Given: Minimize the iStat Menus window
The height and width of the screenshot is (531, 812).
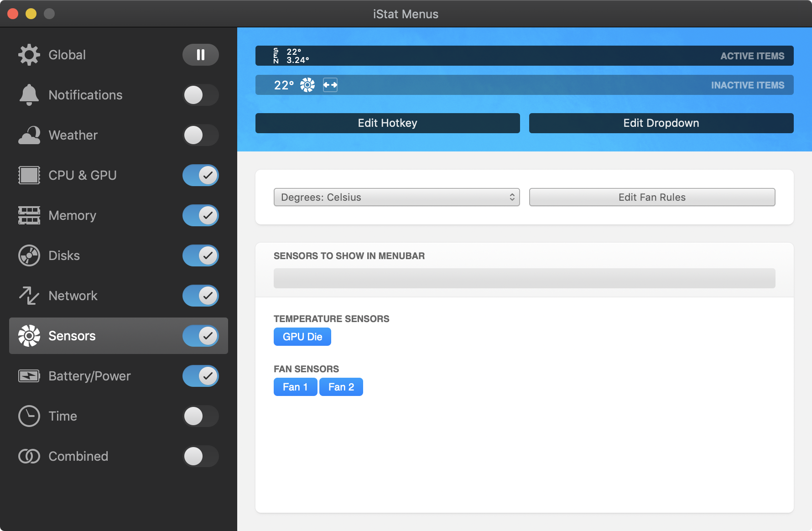Looking at the screenshot, I should (31, 14).
